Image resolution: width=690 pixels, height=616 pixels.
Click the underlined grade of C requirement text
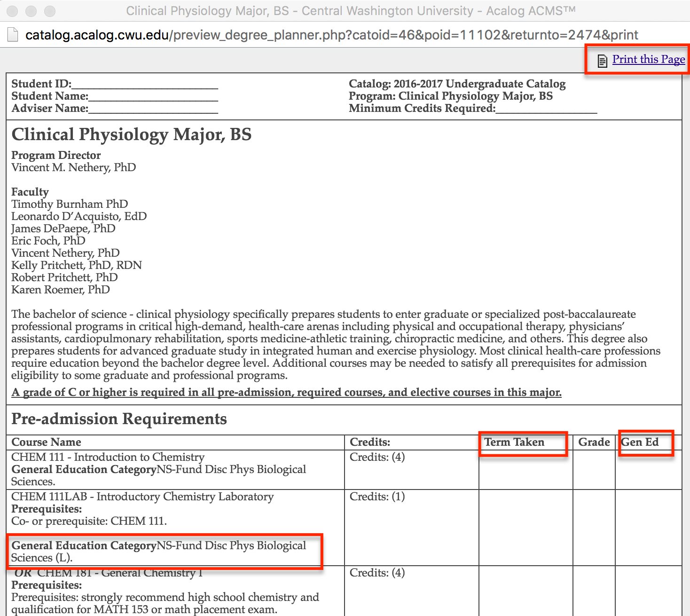[286, 392]
